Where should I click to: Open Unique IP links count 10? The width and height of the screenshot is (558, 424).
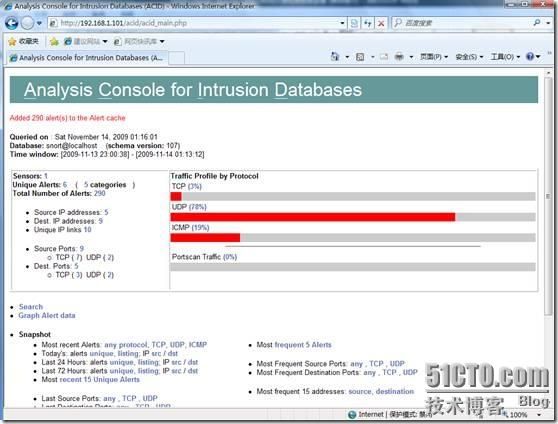[x=88, y=230]
